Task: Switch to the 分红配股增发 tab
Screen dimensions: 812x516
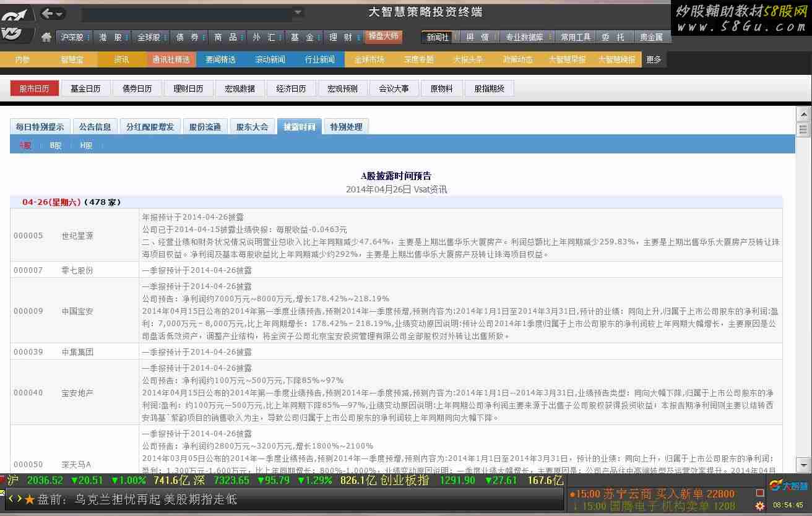Action: tap(150, 127)
